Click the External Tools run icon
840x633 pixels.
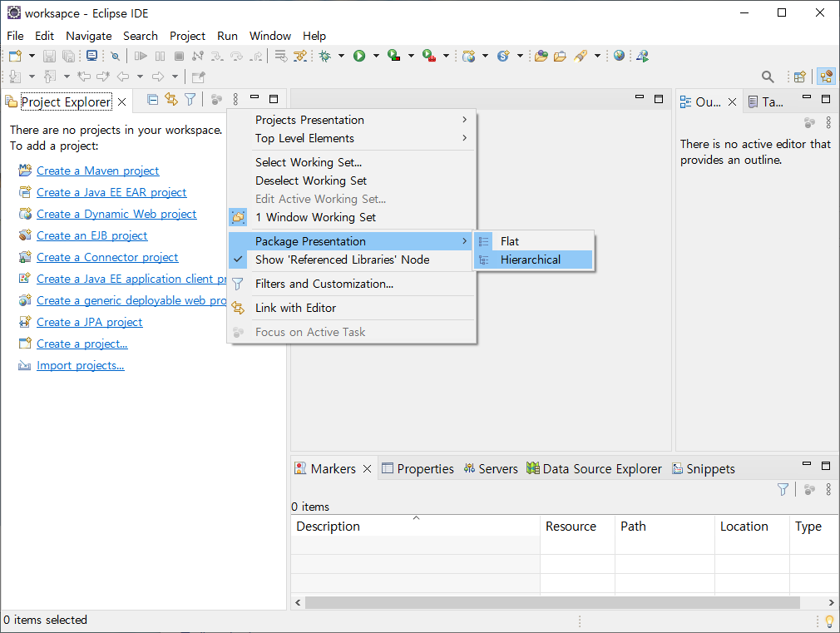[x=429, y=56]
